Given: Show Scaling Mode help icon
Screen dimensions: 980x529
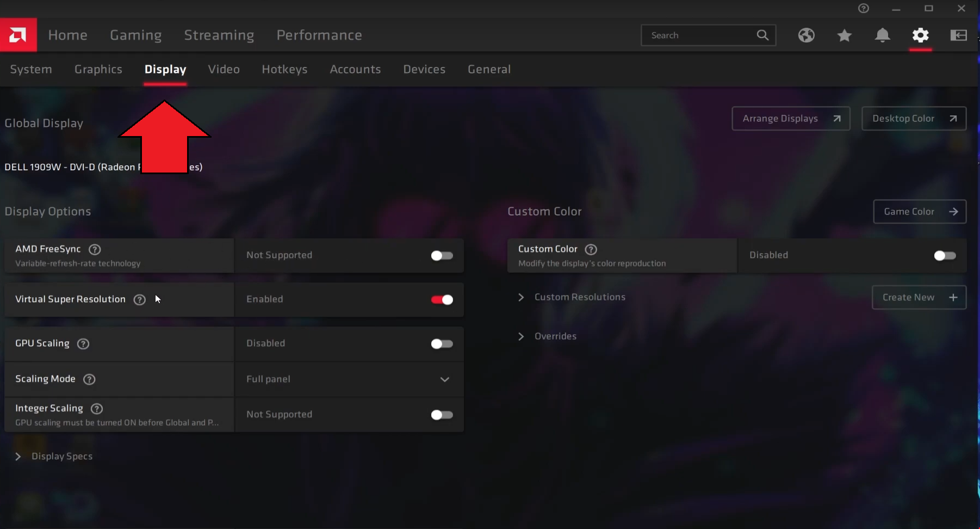Looking at the screenshot, I should [89, 379].
